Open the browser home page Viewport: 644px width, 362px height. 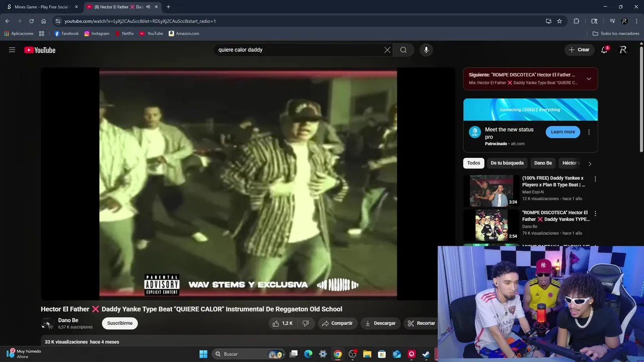pyautogui.click(x=43, y=21)
